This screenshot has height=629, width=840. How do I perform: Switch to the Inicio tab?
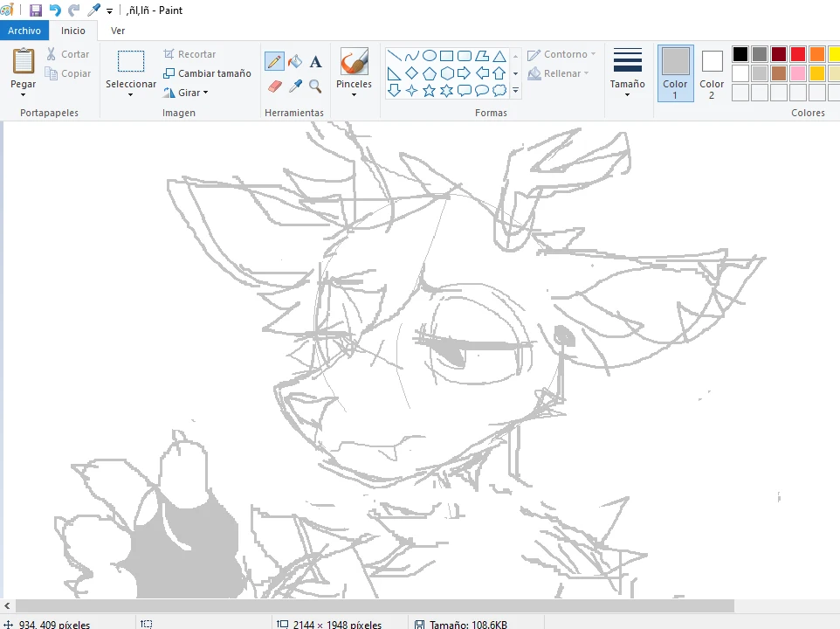coord(72,31)
